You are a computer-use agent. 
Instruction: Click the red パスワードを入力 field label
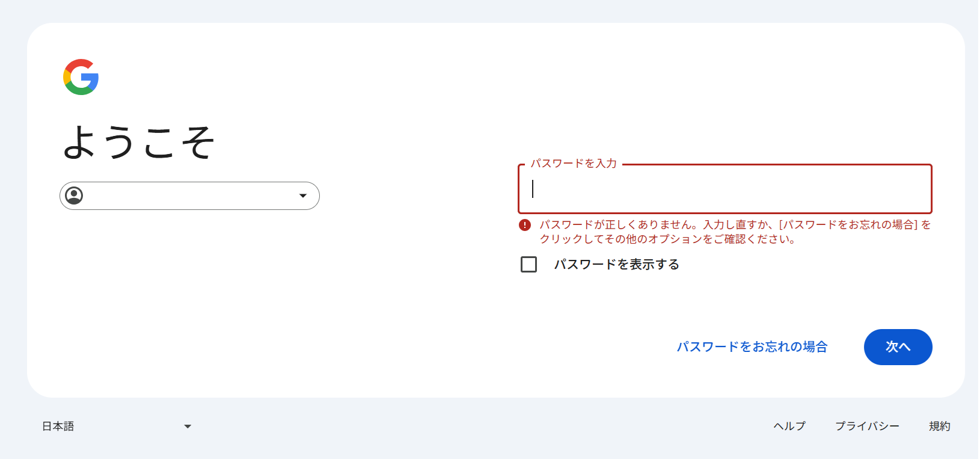click(574, 164)
